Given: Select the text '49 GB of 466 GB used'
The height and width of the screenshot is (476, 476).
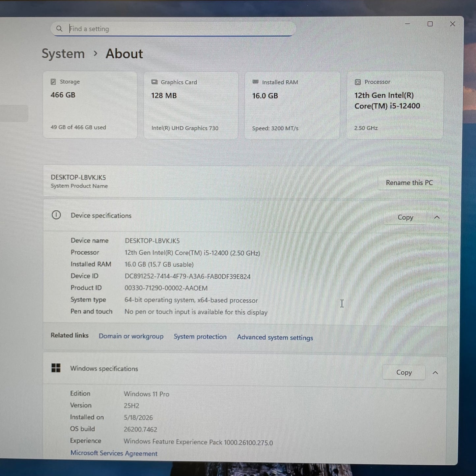Looking at the screenshot, I should tap(78, 127).
